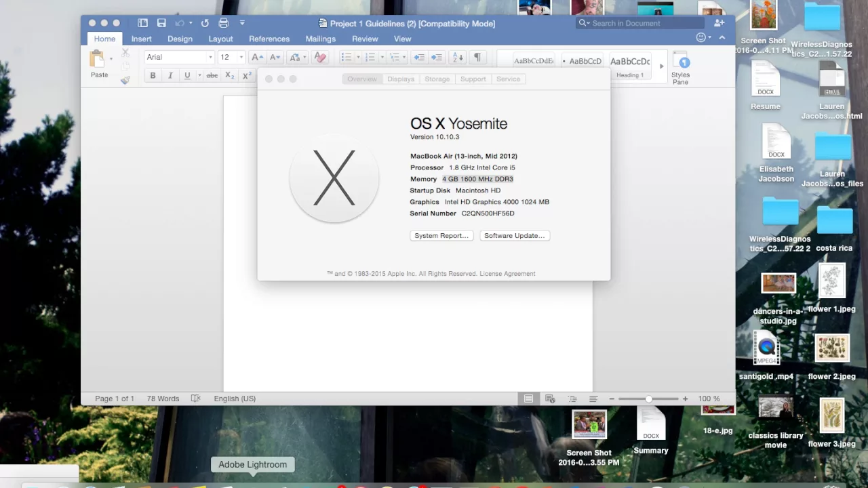868x488 pixels.
Task: Switch to Displays tab in About This Mac
Action: click(401, 79)
